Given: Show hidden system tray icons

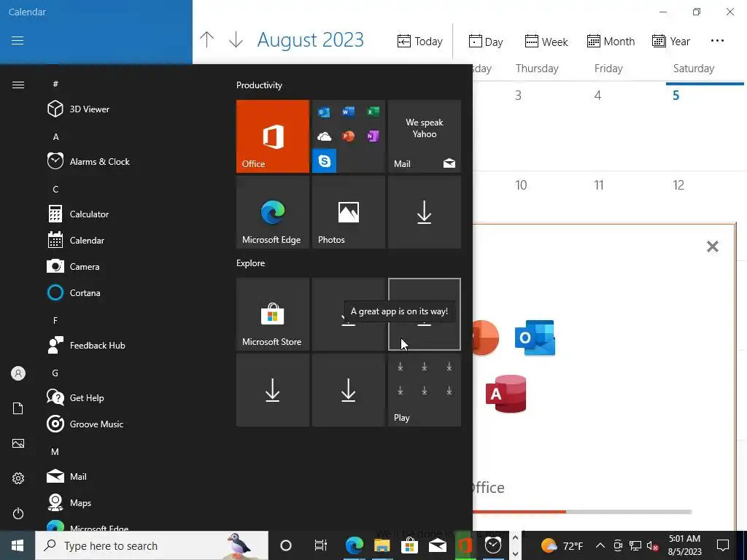Looking at the screenshot, I should (600, 545).
